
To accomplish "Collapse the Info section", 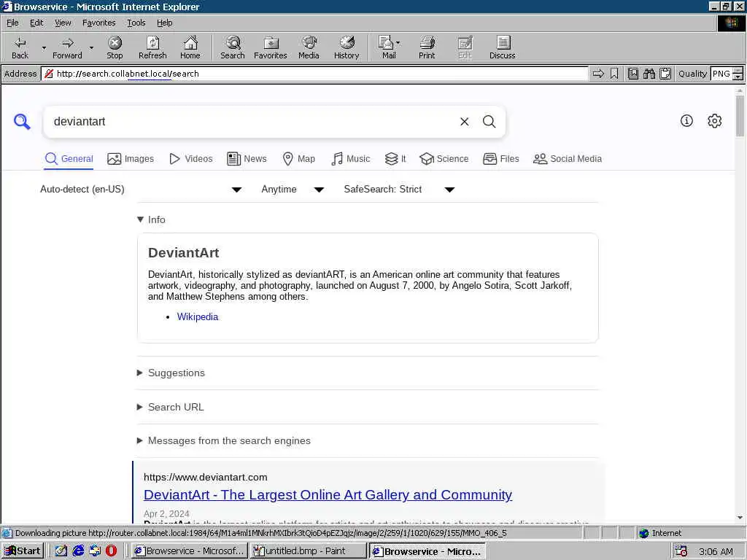I will pos(151,219).
